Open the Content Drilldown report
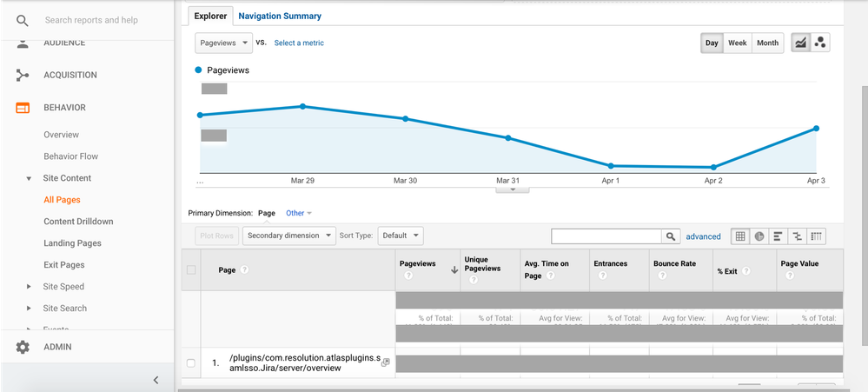Screen dimensions: 868x392 78,222
